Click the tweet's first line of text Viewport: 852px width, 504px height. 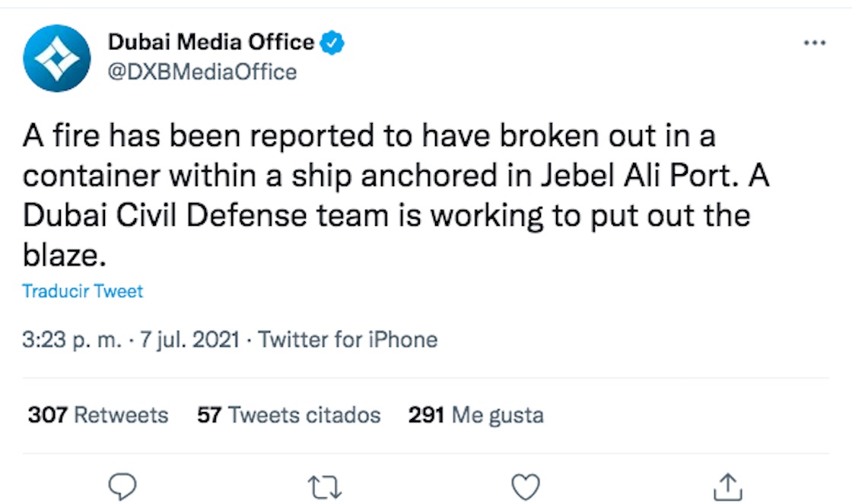[x=369, y=137]
